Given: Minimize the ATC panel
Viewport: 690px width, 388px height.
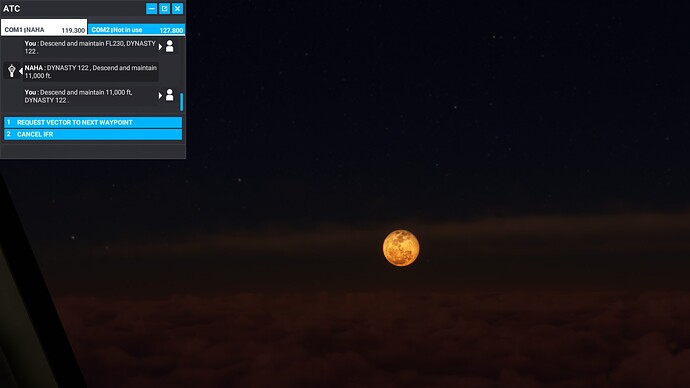Looking at the screenshot, I should (151, 8).
